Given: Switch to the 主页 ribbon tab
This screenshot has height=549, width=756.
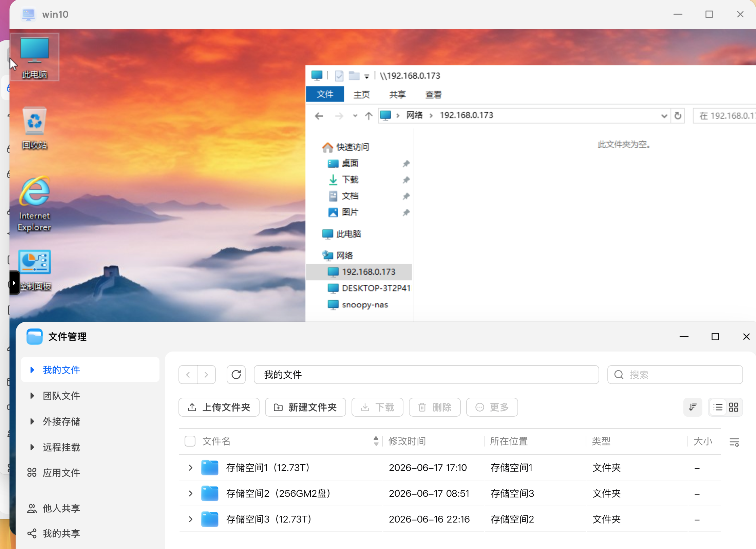Looking at the screenshot, I should 362,95.
